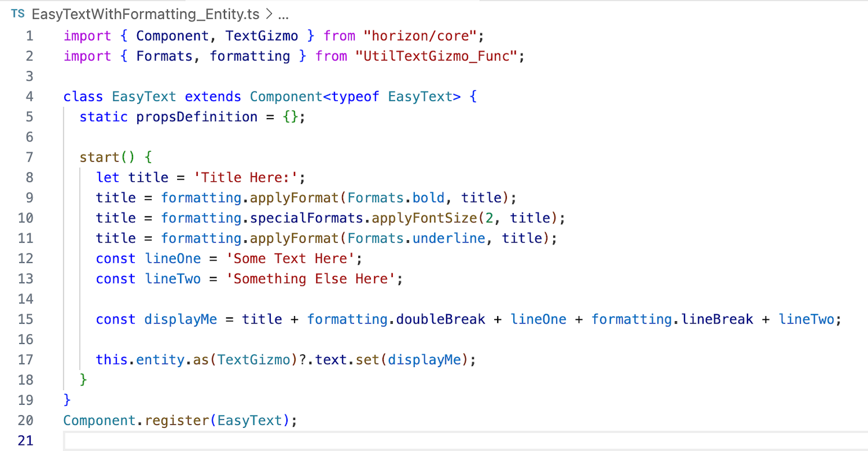
Task: Click the let keyword on line 8
Action: coord(108,178)
